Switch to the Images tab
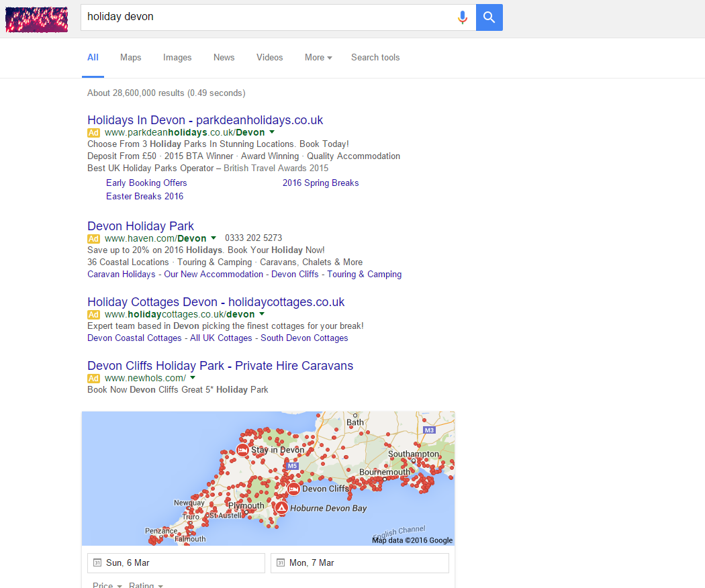Image resolution: width=705 pixels, height=588 pixels. pyautogui.click(x=177, y=58)
